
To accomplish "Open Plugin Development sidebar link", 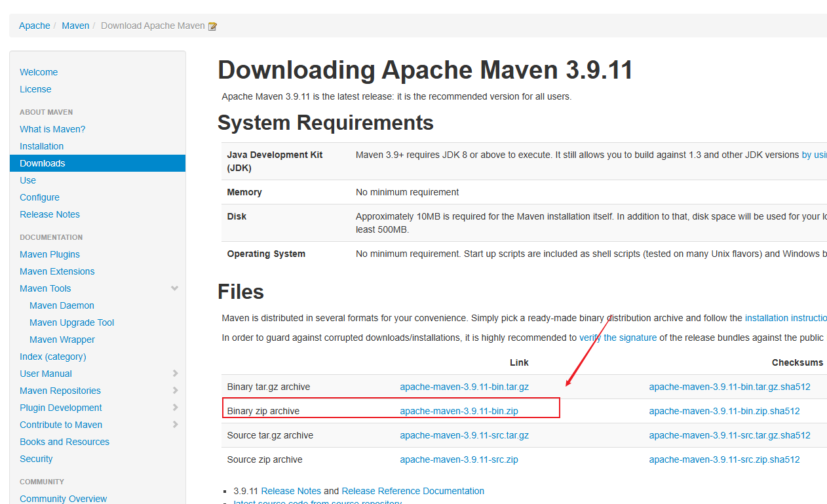I will (61, 408).
